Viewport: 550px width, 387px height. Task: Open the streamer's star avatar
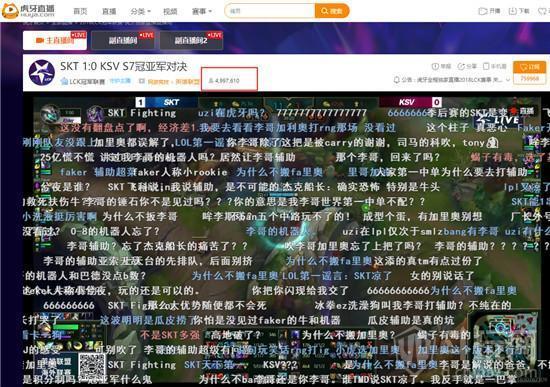click(42, 73)
